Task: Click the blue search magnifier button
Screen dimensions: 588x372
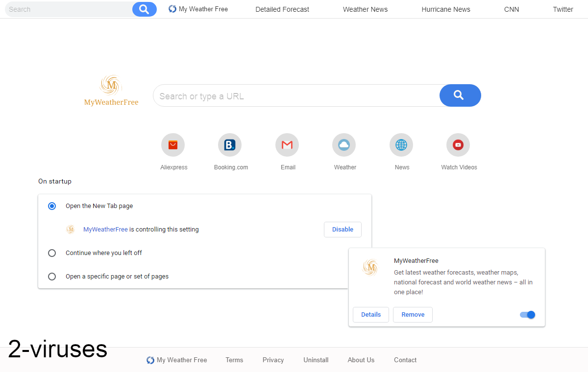Action: point(460,95)
